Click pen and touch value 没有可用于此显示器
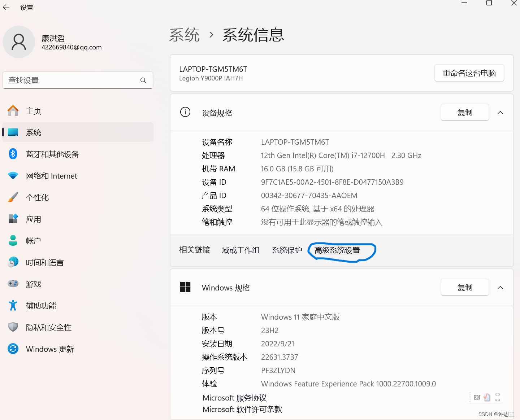 [321, 222]
